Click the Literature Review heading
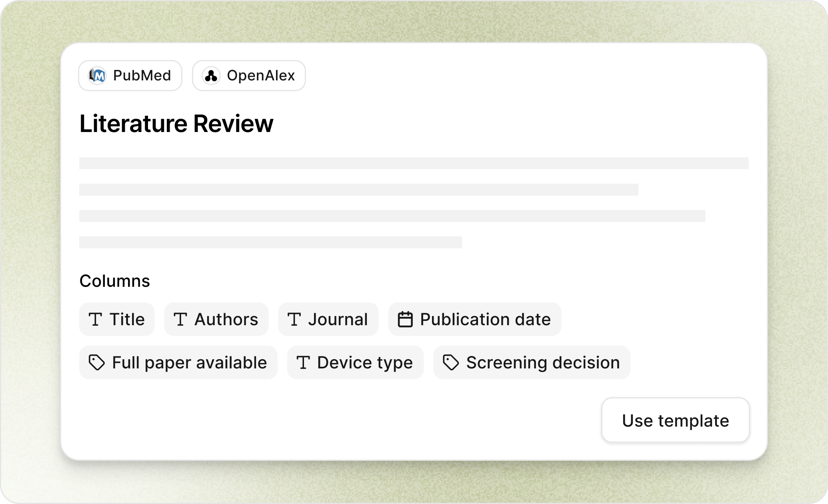The image size is (828, 504). tap(176, 124)
